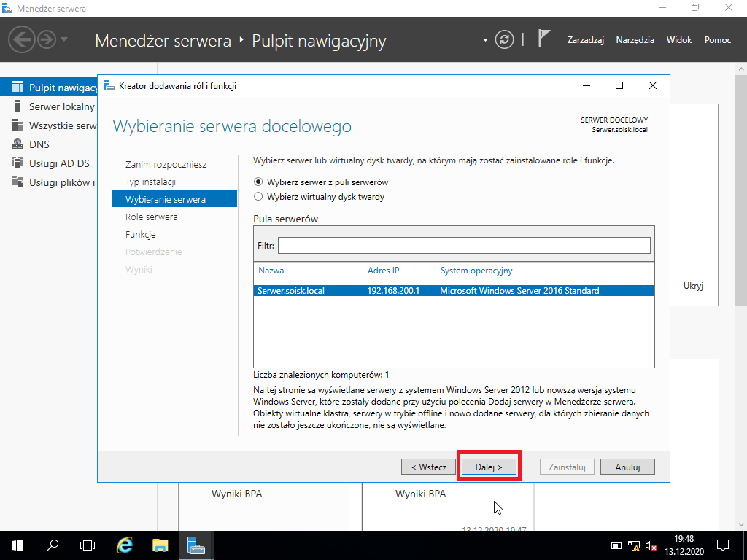This screenshot has height=560, width=747.
Task: Go to 'Role serwera' wizard step
Action: point(152,217)
